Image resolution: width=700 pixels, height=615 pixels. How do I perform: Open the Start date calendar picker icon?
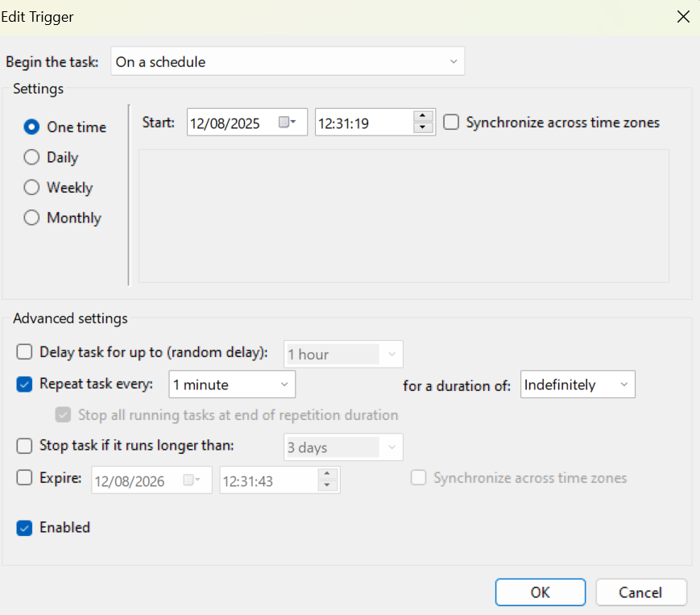(x=288, y=123)
